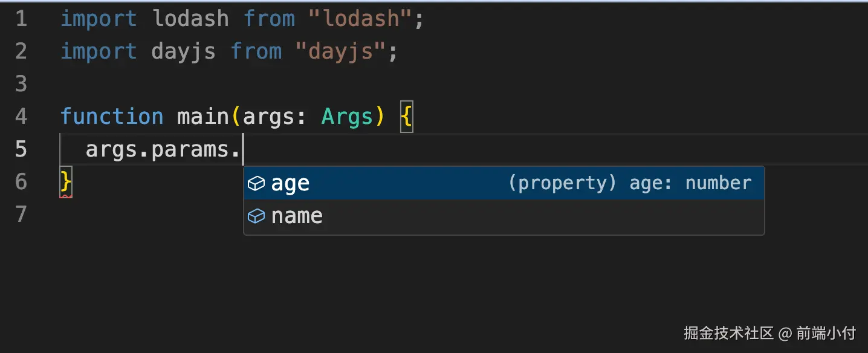
Task: Click line number 4 in gutter
Action: pos(21,117)
